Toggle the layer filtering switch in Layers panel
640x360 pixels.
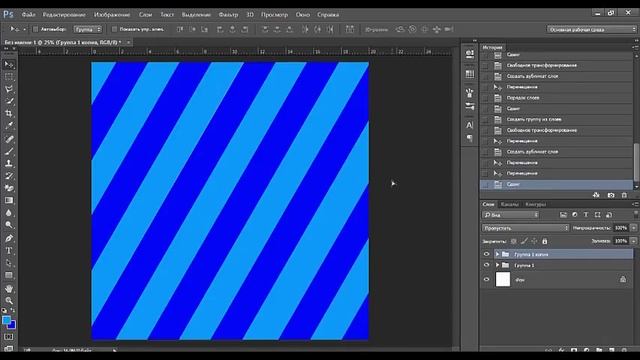tap(636, 214)
